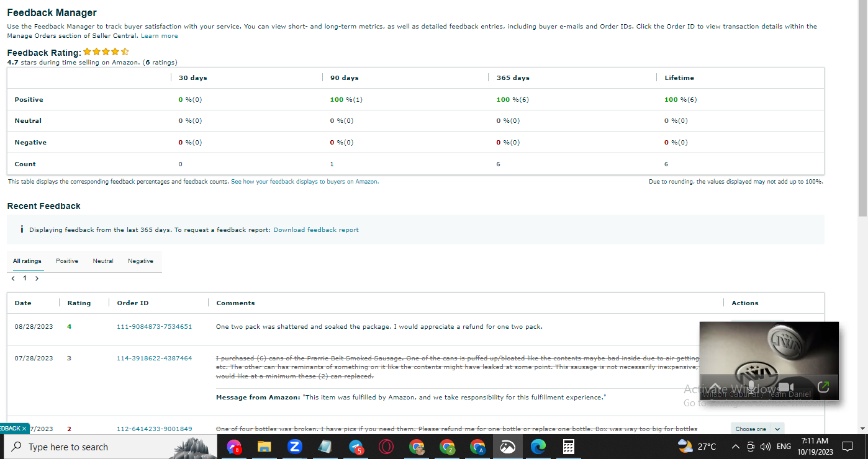Click the Rating column header
Viewport: 868px width, 459px height.
(x=79, y=303)
